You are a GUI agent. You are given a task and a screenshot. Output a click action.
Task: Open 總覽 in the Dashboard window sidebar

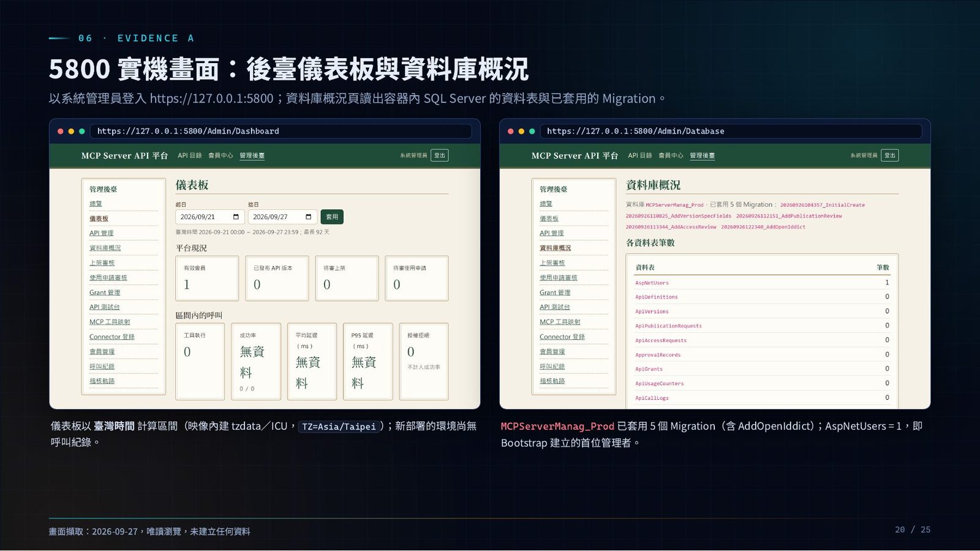pyautogui.click(x=96, y=204)
